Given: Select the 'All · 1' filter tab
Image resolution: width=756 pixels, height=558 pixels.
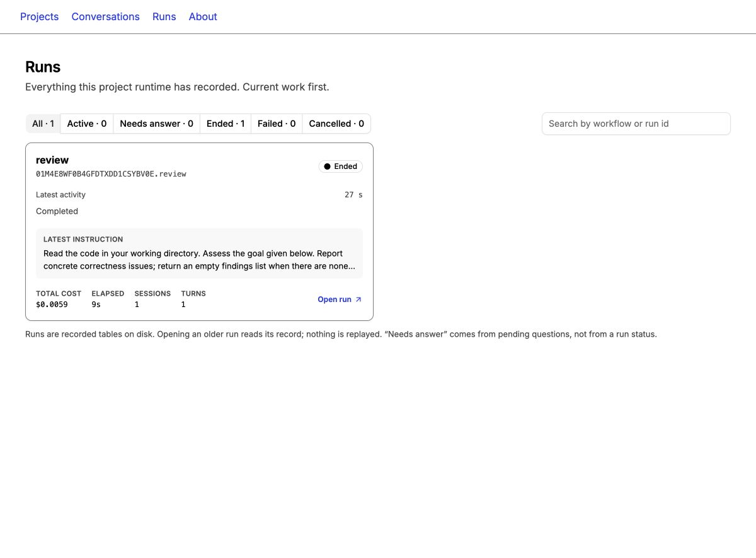Looking at the screenshot, I should pyautogui.click(x=43, y=124).
